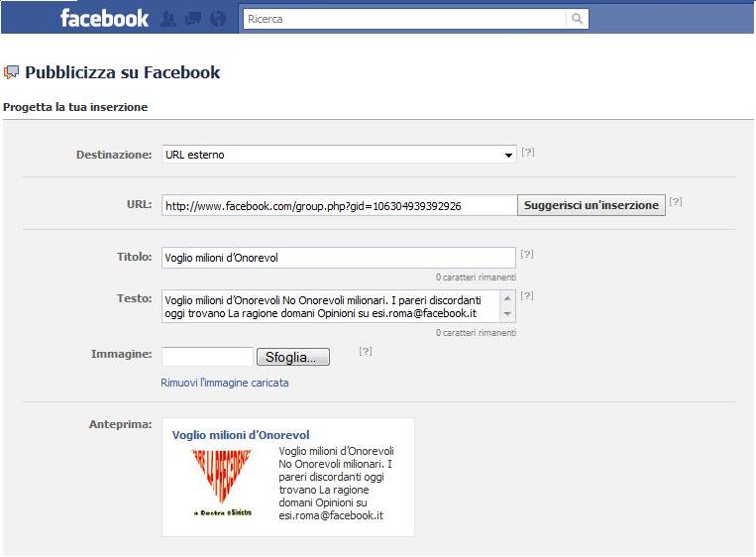Click the Pubblicizza su Facebook ads icon
This screenshot has width=756, height=557.
11,72
